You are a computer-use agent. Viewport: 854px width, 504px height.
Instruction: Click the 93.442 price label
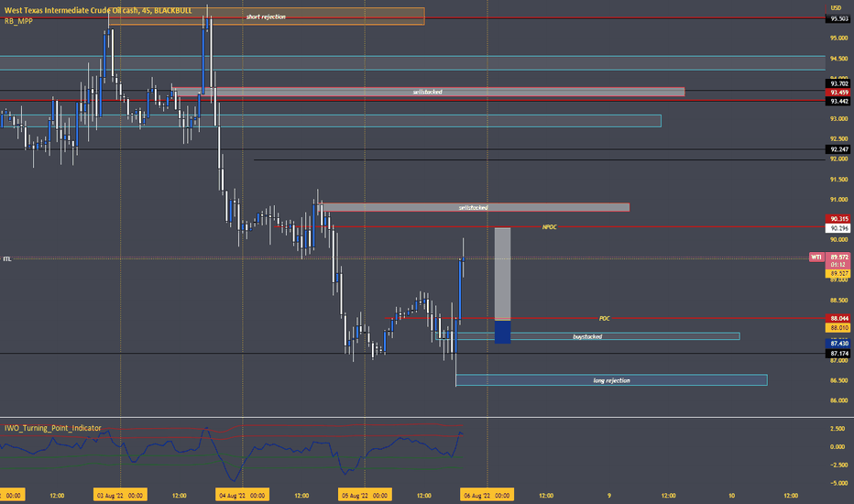[838, 102]
